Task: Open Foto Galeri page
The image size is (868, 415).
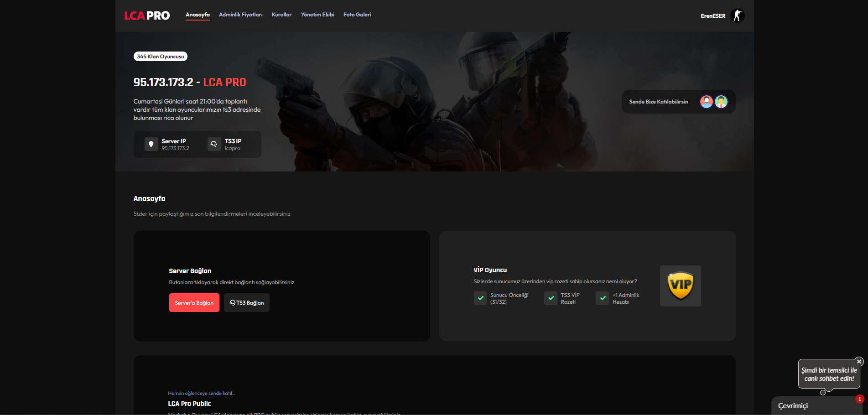Action: [x=357, y=15]
